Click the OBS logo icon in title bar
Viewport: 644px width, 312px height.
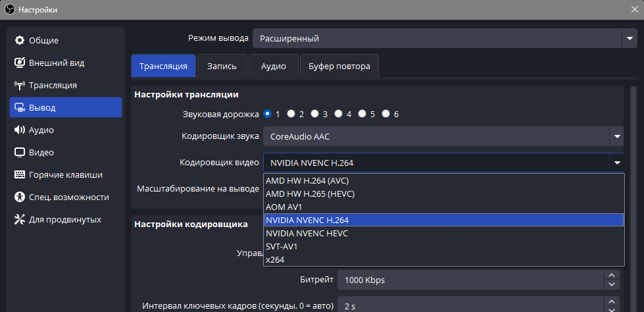11,10
